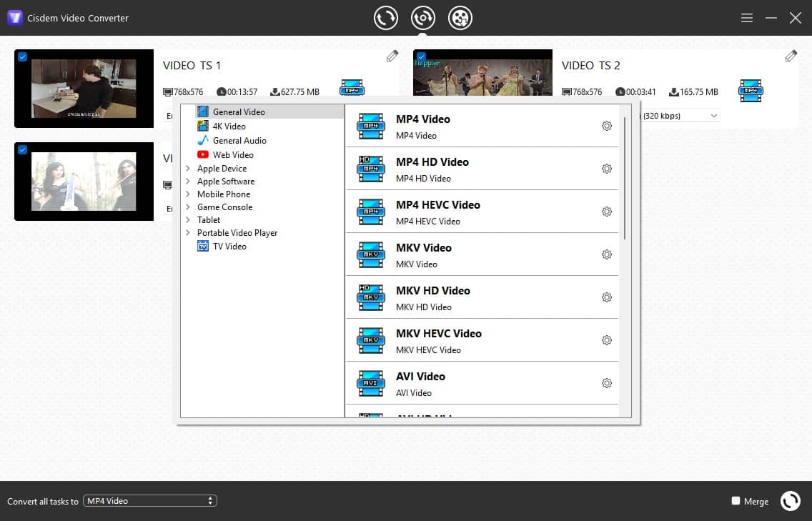Enable the Merge checkbox
Screen dimensions: 812x521
point(736,501)
